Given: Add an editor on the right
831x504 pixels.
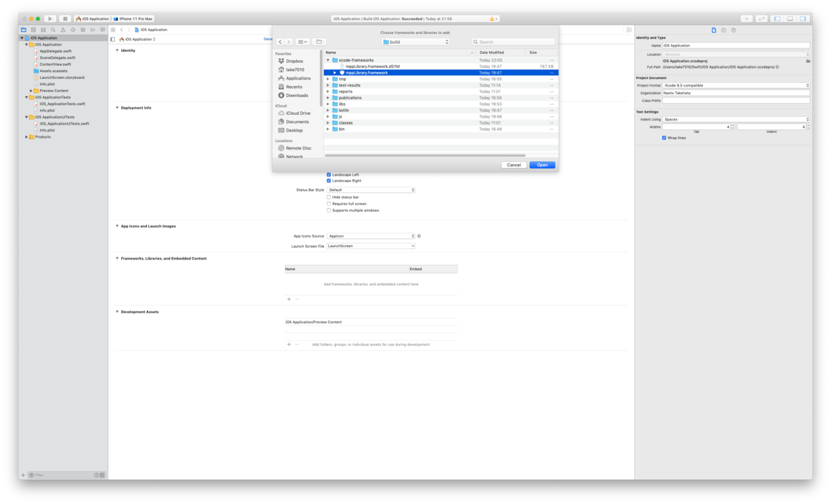Looking at the screenshot, I should (629, 30).
